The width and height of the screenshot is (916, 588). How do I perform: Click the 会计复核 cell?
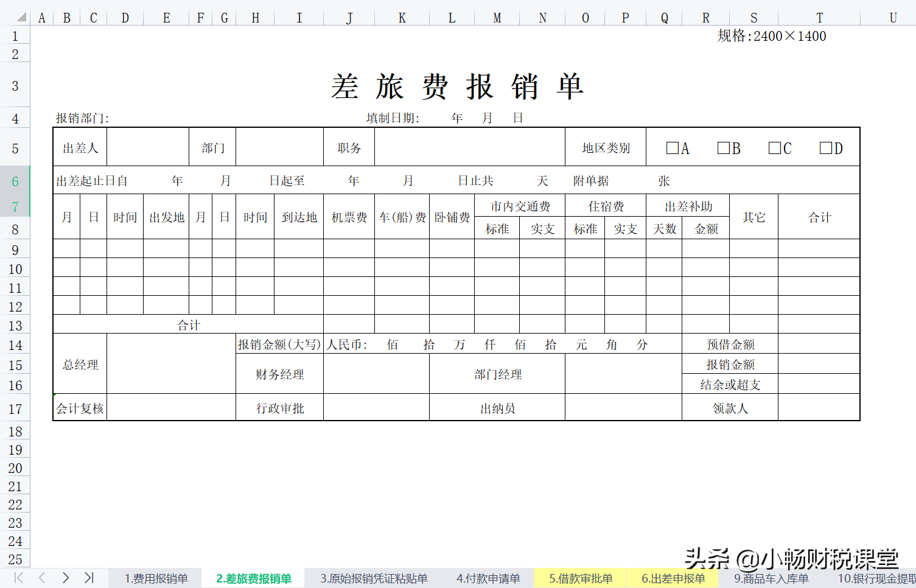80,408
